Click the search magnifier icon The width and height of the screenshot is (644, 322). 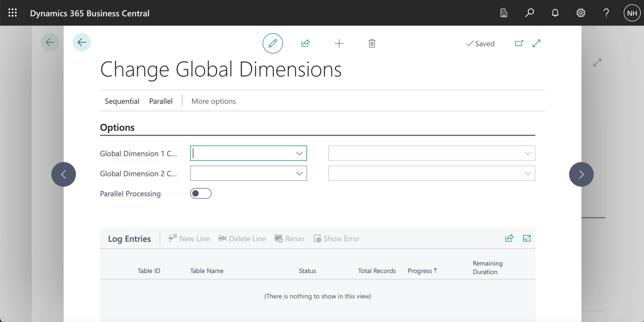[529, 13]
